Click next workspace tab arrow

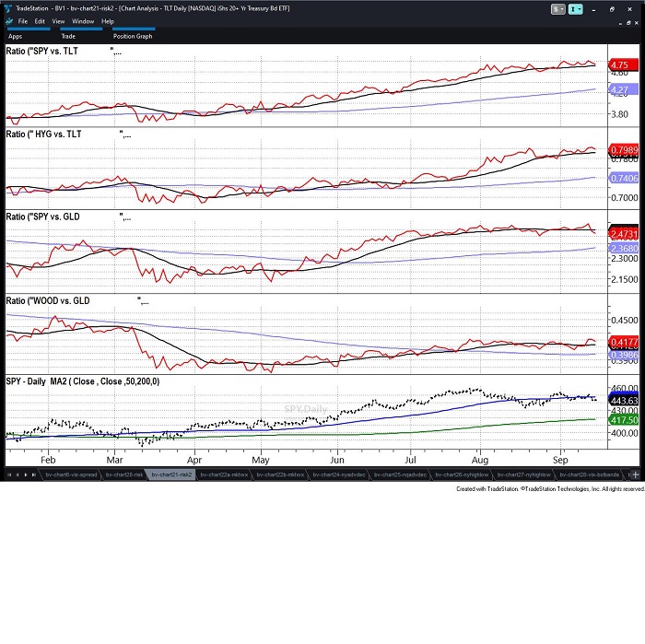pyautogui.click(x=26, y=474)
